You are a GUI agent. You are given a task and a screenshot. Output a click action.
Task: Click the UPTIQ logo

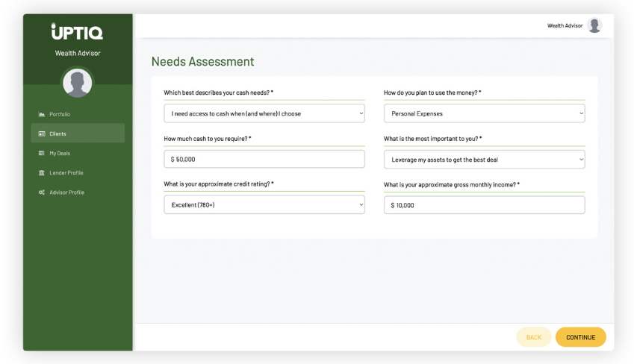click(77, 31)
